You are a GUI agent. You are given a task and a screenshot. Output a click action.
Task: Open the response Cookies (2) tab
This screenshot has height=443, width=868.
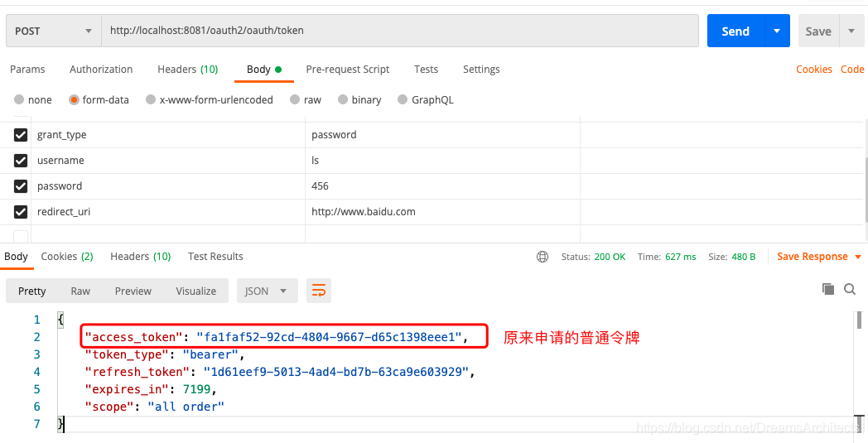pyautogui.click(x=67, y=257)
